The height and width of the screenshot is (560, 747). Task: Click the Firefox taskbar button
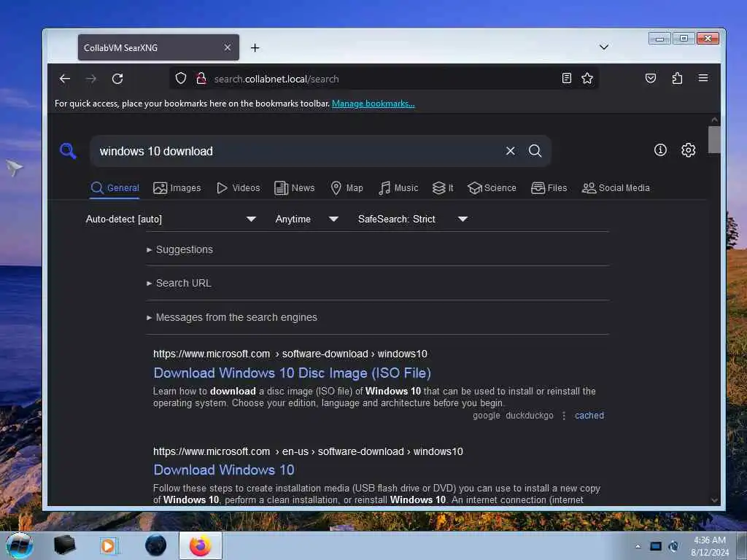pyautogui.click(x=201, y=545)
